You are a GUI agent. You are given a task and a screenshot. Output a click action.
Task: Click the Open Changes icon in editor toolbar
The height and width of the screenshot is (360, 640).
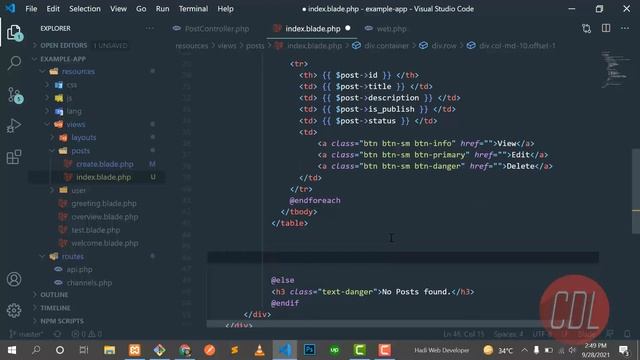(x=587, y=28)
